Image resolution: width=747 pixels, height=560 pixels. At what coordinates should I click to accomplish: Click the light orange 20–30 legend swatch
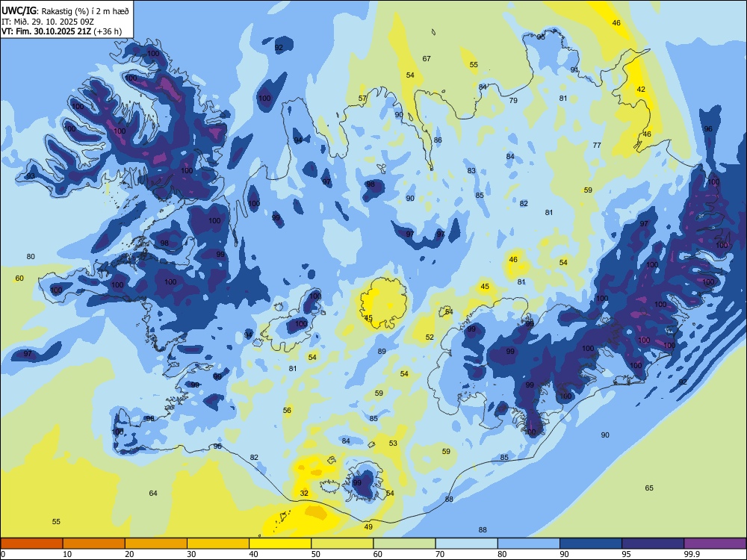(x=156, y=544)
